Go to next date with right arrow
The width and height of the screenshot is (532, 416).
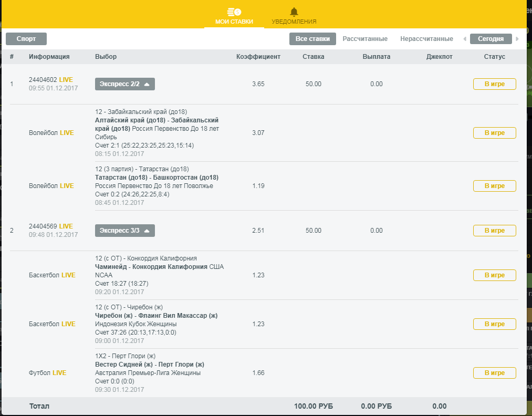click(x=517, y=39)
